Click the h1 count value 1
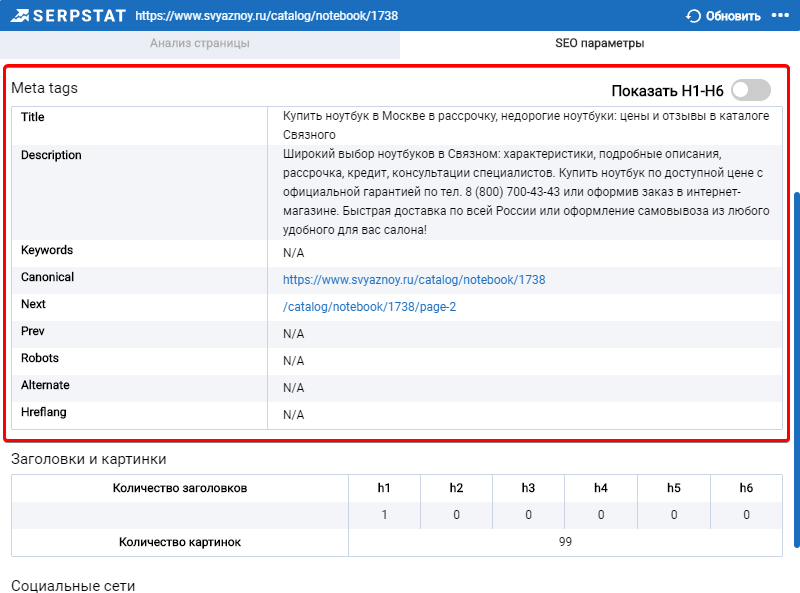800x593 pixels. 384,515
